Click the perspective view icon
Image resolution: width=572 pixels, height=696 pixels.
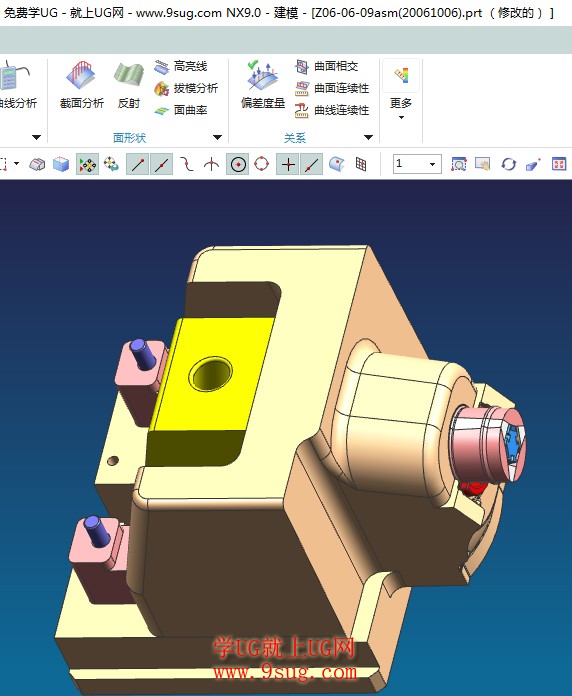[533, 164]
